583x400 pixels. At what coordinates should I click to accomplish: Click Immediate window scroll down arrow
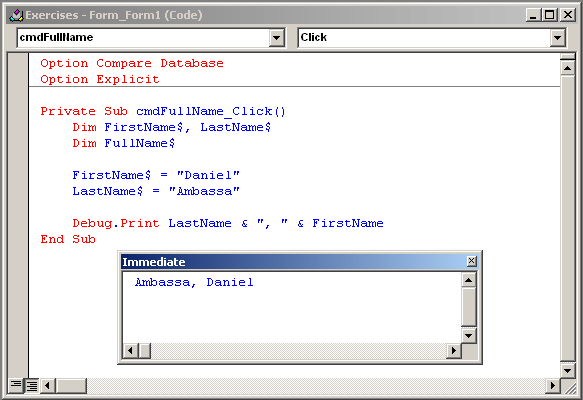pos(468,336)
